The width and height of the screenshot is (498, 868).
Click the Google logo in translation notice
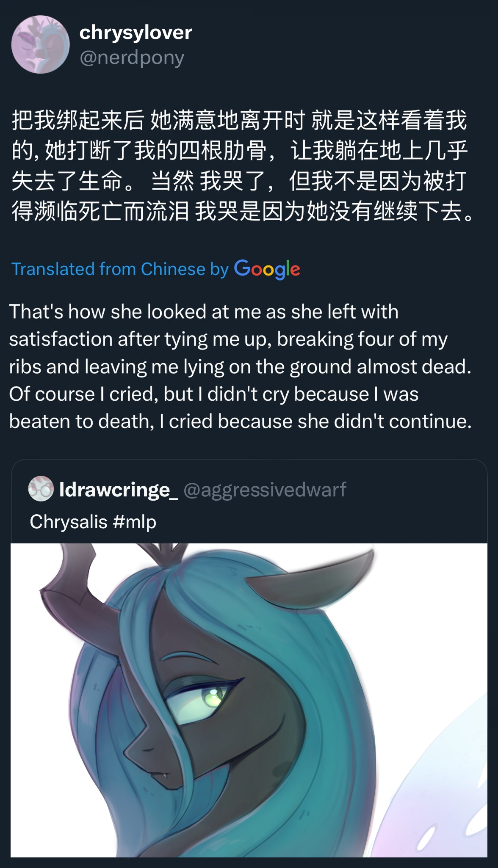point(267,269)
